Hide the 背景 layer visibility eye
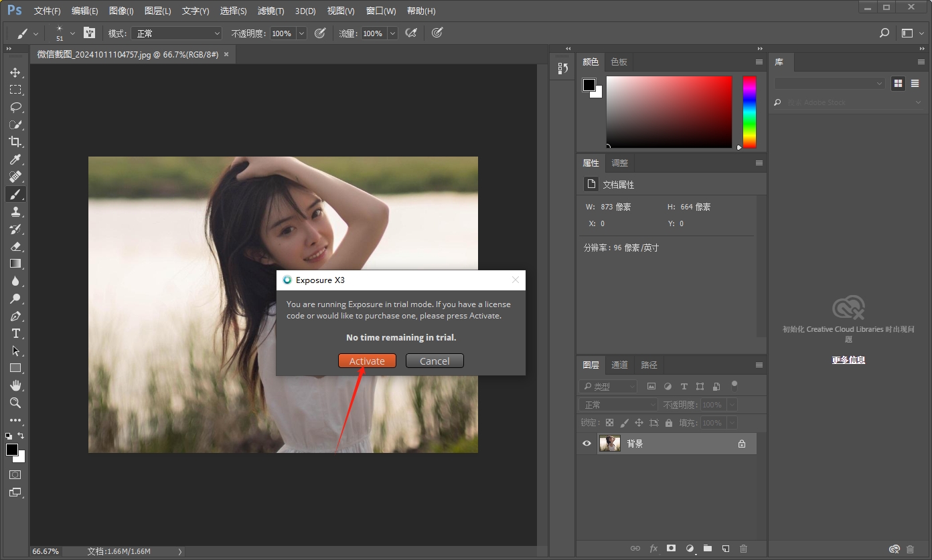Image resolution: width=932 pixels, height=560 pixels. [x=587, y=444]
